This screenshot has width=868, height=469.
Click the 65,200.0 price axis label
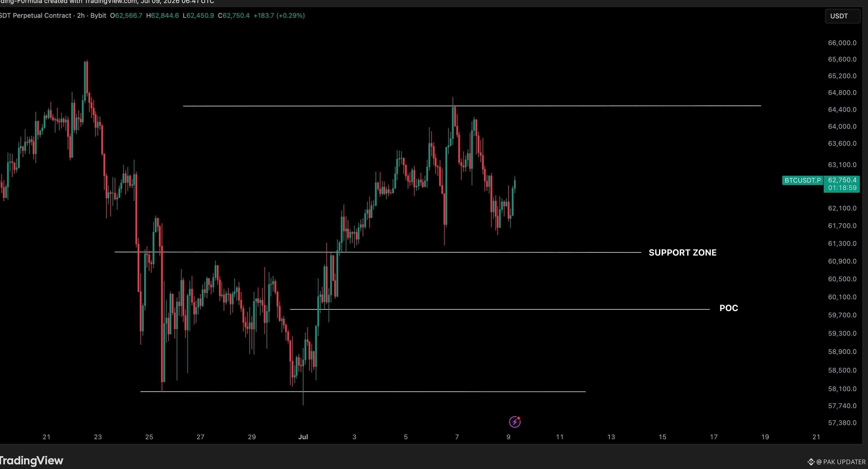coord(842,76)
